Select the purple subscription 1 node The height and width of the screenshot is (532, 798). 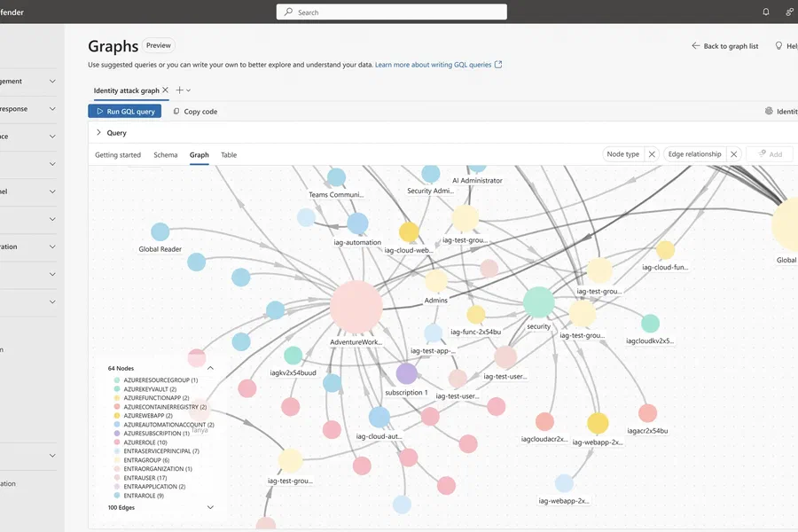[407, 373]
